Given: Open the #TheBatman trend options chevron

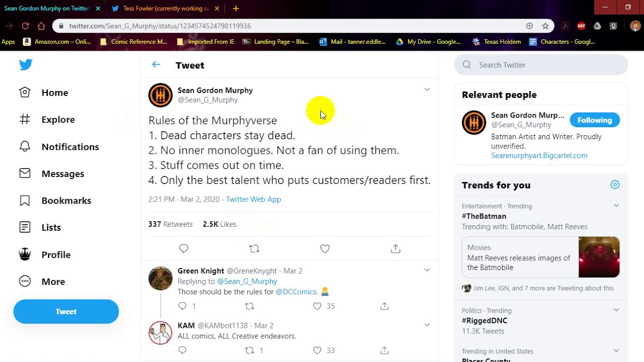Looking at the screenshot, I should [616, 206].
